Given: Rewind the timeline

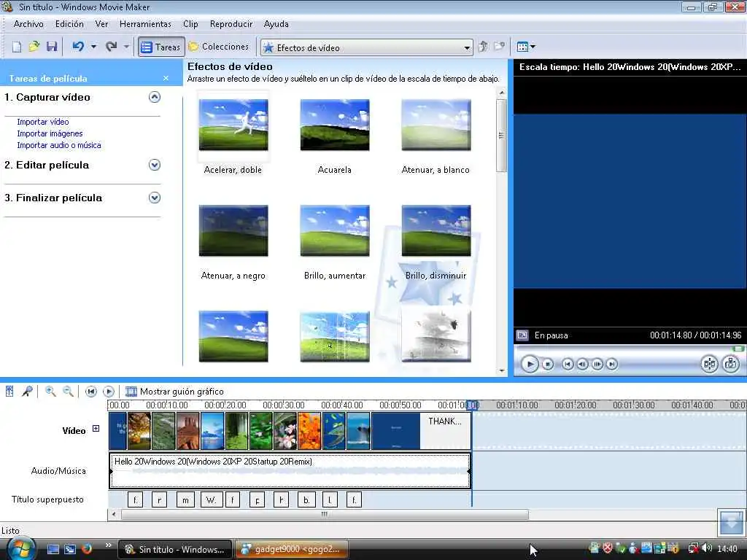Looking at the screenshot, I should tap(91, 392).
